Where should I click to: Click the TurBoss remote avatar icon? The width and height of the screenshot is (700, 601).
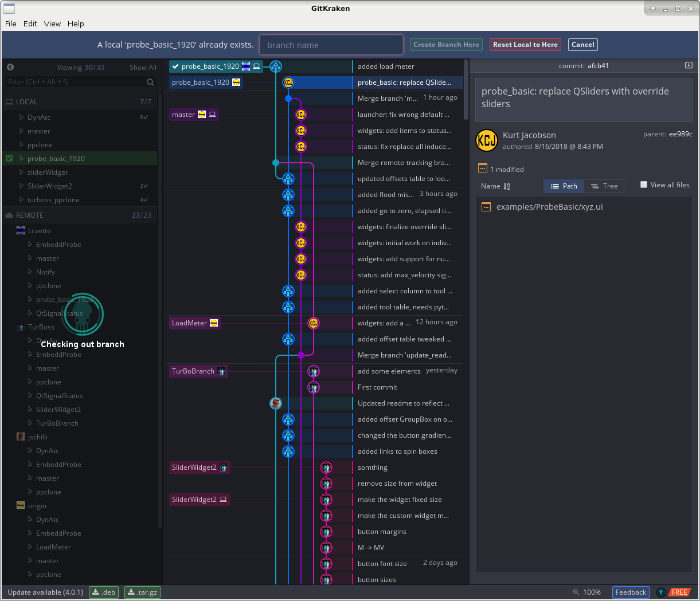tap(21, 327)
